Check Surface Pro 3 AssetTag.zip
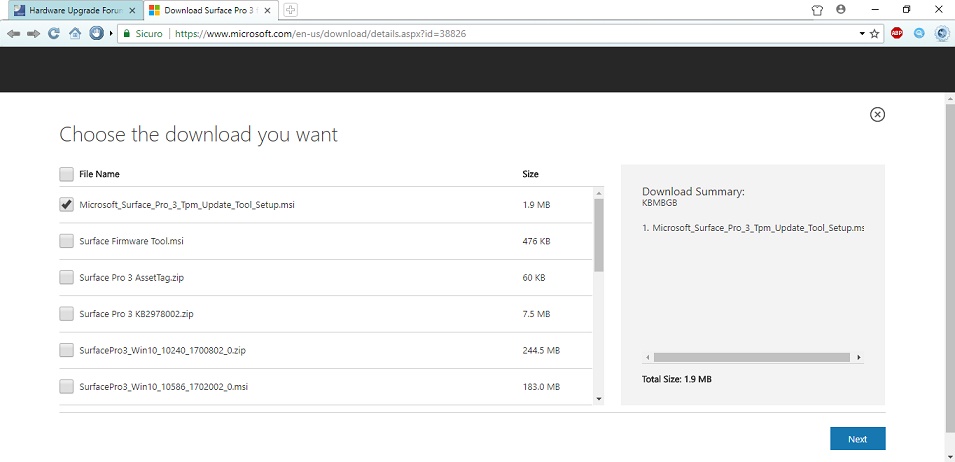This screenshot has width=955, height=462. tap(66, 278)
